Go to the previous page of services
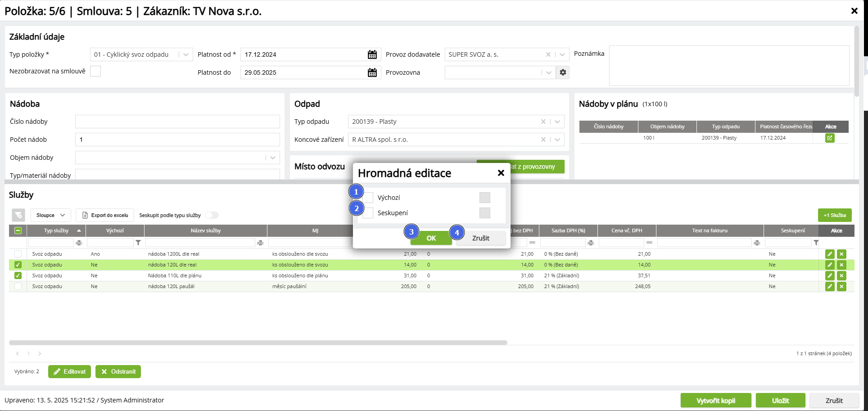This screenshot has width=868, height=411. pyautogui.click(x=18, y=353)
